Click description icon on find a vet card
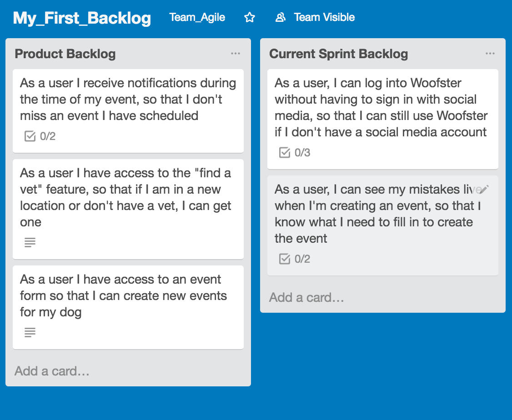 [x=30, y=242]
